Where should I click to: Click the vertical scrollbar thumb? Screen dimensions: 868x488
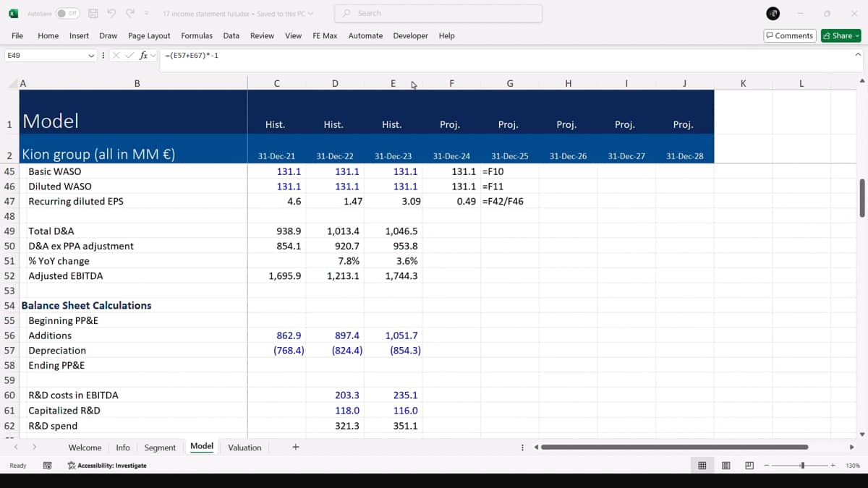861,199
